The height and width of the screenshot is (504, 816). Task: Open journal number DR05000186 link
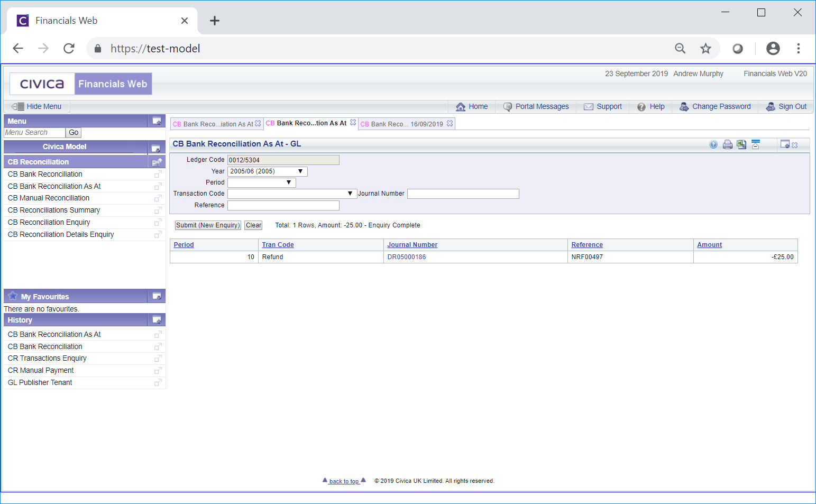click(x=406, y=257)
